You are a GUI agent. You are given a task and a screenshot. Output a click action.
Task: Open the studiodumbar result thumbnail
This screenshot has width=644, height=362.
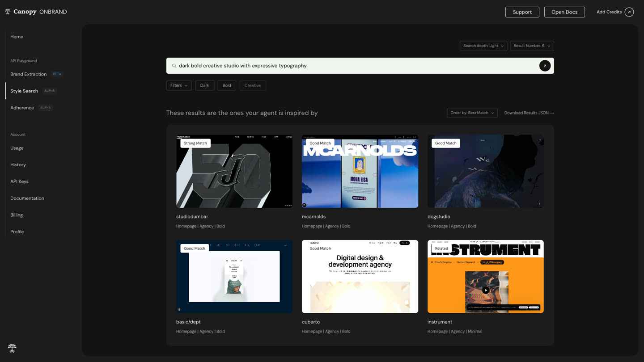click(234, 171)
